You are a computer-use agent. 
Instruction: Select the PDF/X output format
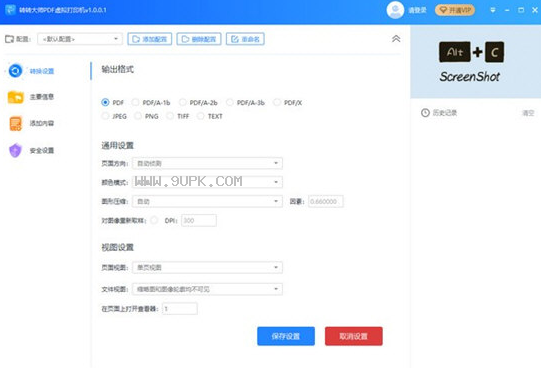[x=277, y=102]
